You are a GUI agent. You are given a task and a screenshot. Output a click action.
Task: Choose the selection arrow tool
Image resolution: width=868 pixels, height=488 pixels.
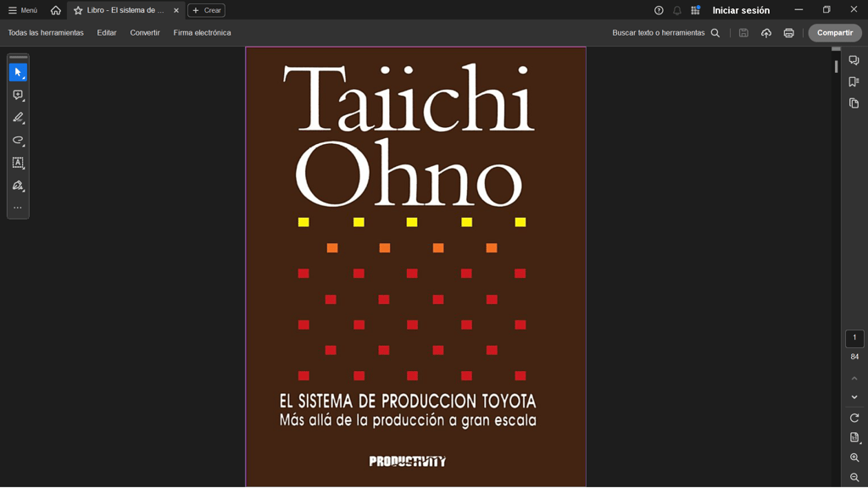pos(19,73)
